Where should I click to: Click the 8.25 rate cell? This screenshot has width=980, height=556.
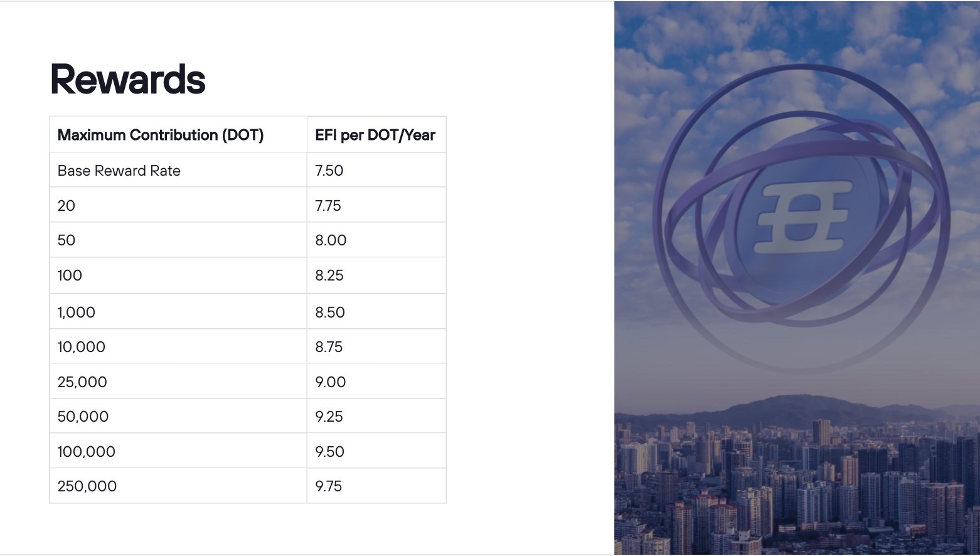376,275
